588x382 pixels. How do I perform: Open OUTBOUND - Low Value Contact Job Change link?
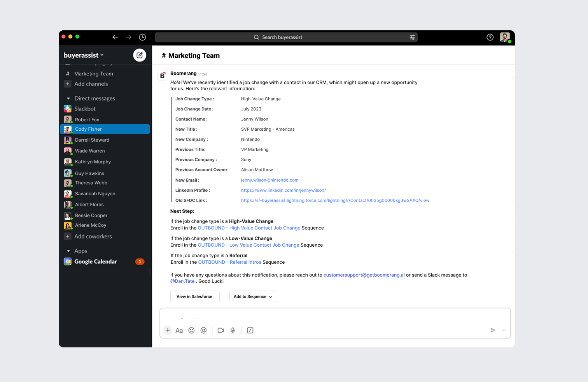tap(248, 245)
